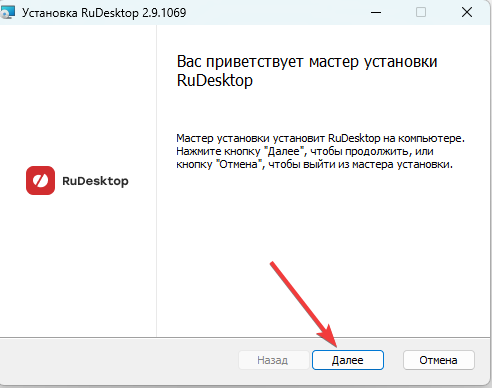492x388 pixels.
Task: Click the RuDesktop brand name beside logo
Action: click(95, 181)
